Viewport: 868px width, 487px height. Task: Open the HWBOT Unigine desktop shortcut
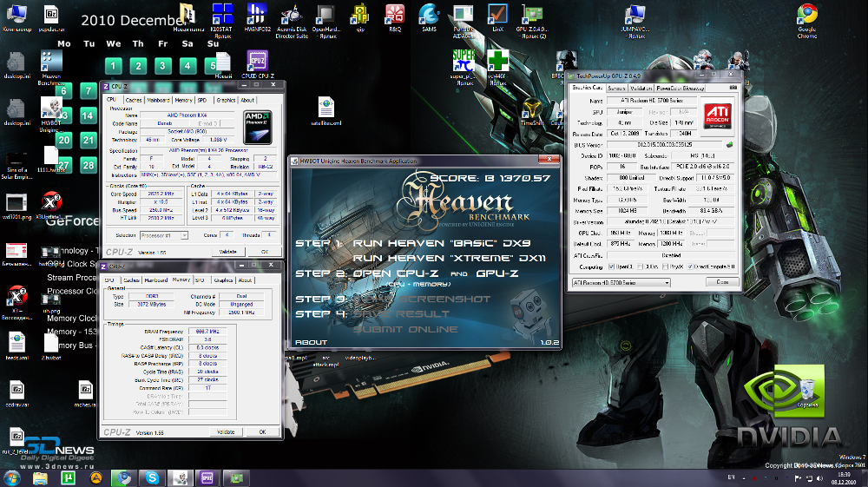pos(51,115)
